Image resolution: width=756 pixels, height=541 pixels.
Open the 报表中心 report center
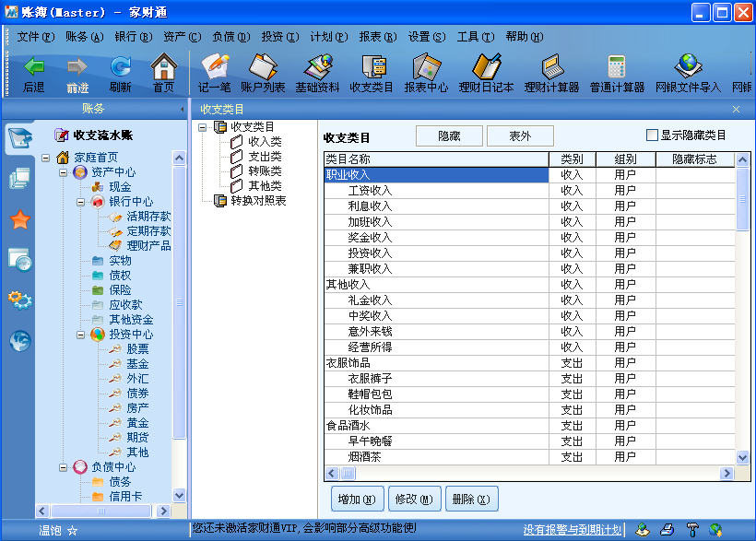click(426, 71)
